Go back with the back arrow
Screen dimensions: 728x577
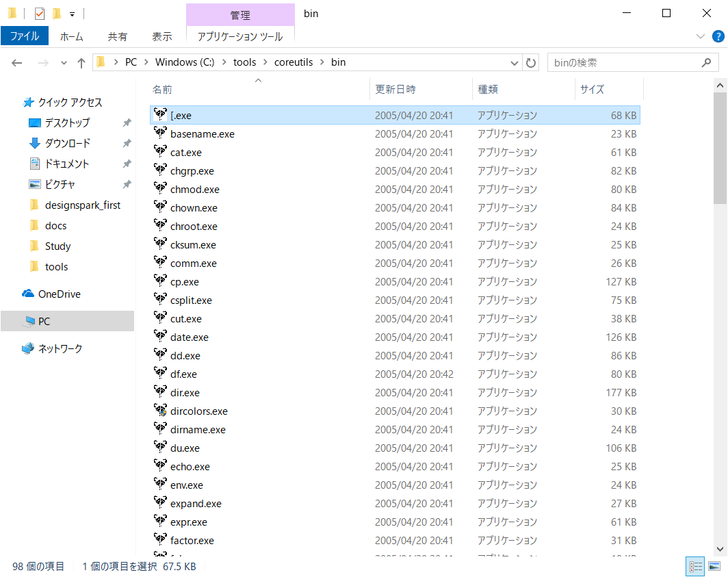pos(16,63)
